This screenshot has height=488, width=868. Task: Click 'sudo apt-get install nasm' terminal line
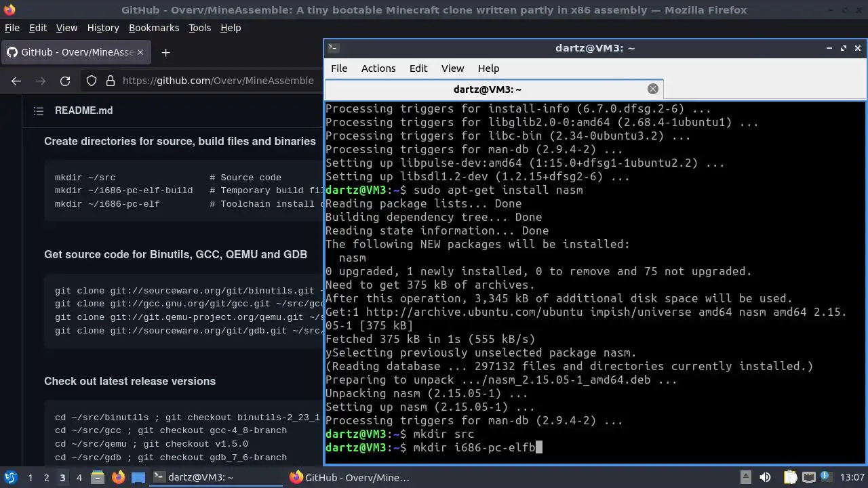click(454, 190)
